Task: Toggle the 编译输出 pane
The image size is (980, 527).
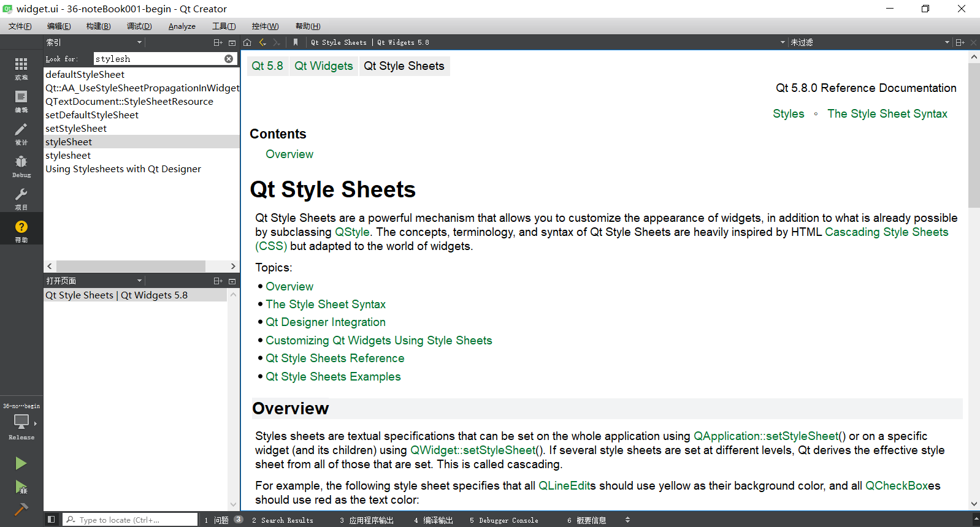Action: 434,520
